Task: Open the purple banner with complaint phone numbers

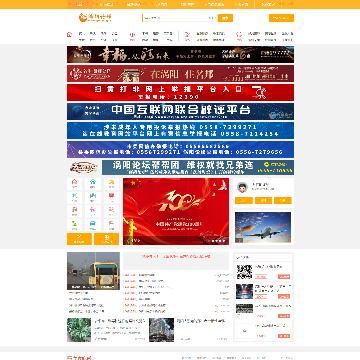Action: click(180, 149)
